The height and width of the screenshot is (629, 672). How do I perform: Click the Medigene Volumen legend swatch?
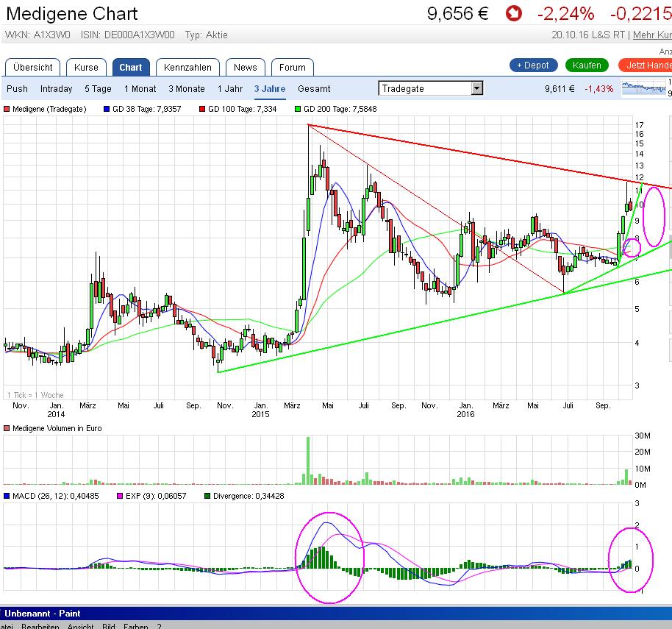[x=7, y=428]
